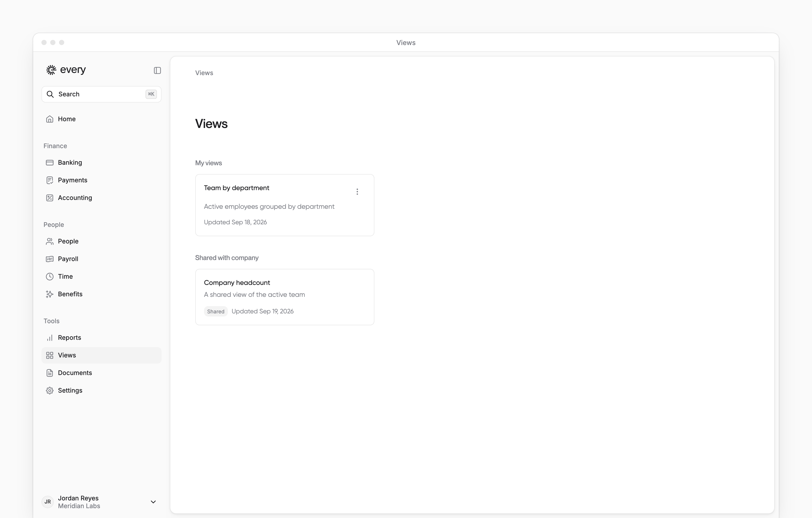This screenshot has width=812, height=518.
Task: Expand the Jordan Reyes account chevron
Action: pyautogui.click(x=153, y=502)
